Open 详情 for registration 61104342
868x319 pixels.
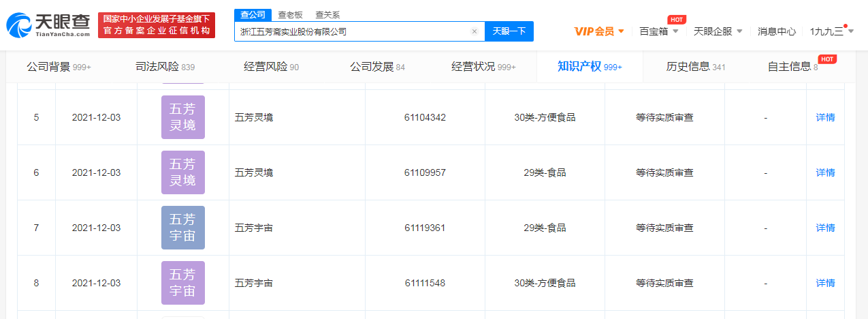pyautogui.click(x=825, y=117)
